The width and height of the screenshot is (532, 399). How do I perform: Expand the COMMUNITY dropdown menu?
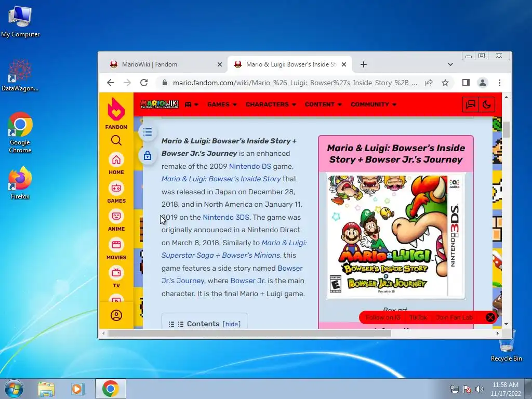[x=374, y=104]
